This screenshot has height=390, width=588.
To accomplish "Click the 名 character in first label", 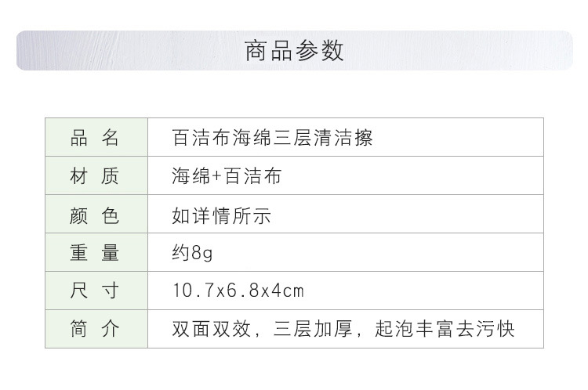I will tap(111, 139).
